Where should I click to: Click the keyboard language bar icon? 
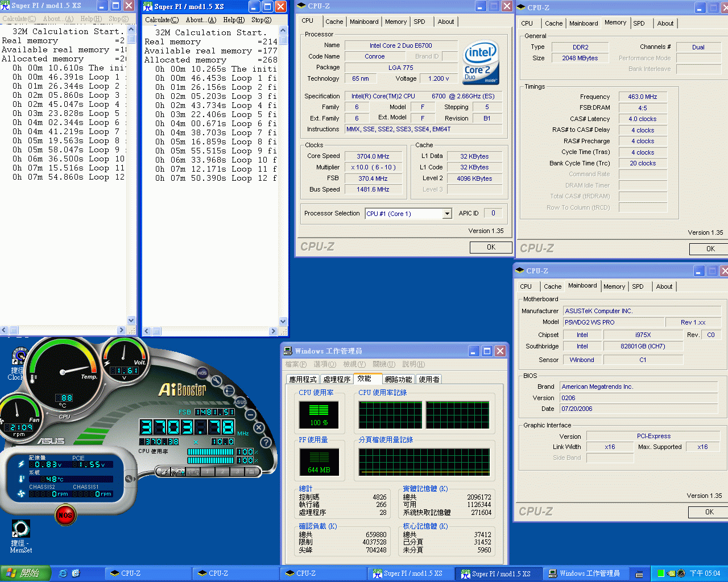pos(639,574)
